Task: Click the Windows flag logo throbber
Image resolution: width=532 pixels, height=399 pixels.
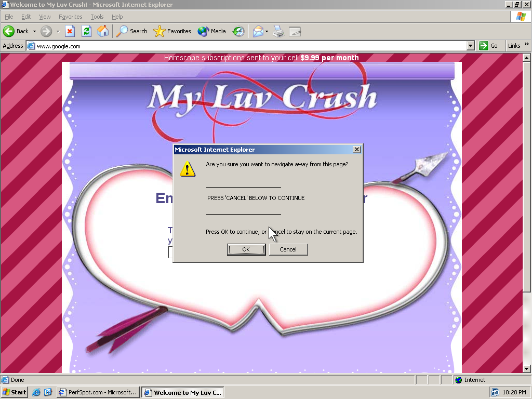Action: pyautogui.click(x=521, y=17)
